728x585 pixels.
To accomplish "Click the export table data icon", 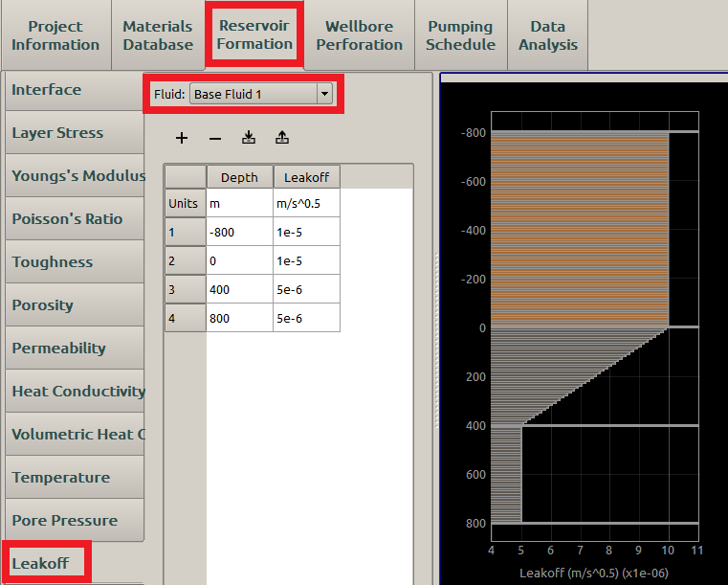I will (282, 138).
